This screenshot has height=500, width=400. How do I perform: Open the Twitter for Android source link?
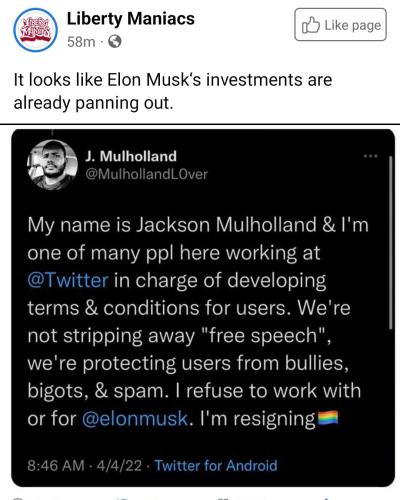click(x=216, y=465)
